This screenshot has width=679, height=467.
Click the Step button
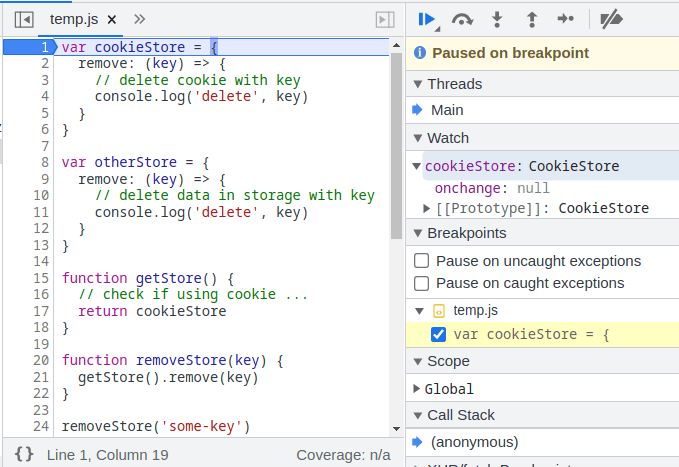click(566, 19)
